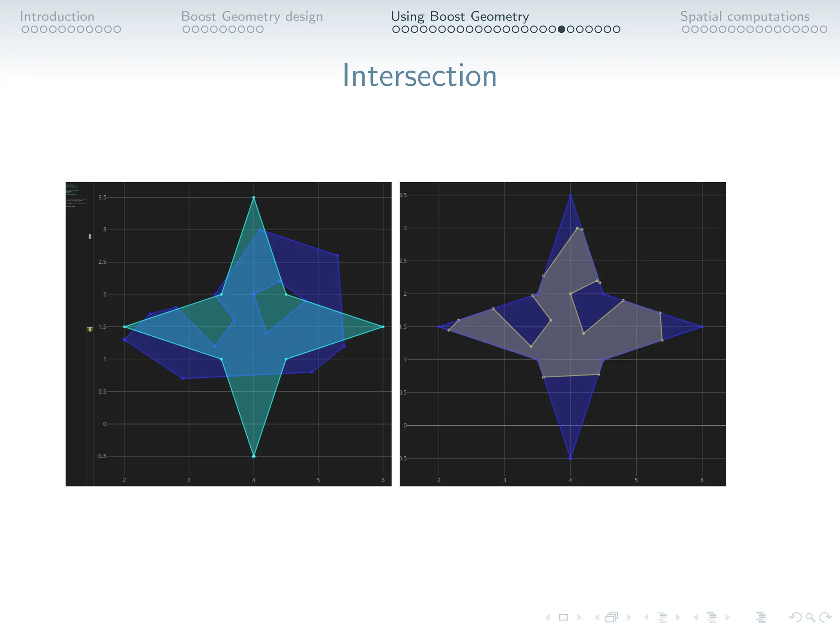This screenshot has width=840, height=630.
Task: Click the previous slide arrow icon
Action: 548,617
